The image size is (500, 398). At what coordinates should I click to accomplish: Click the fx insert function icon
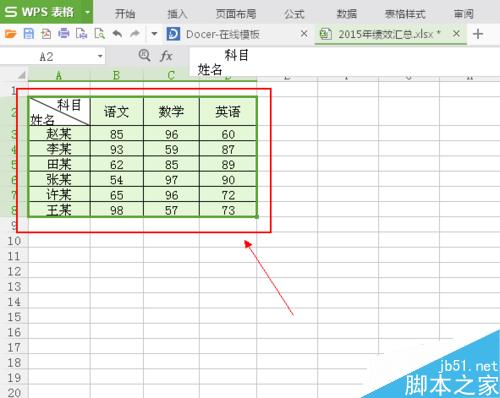coord(166,56)
